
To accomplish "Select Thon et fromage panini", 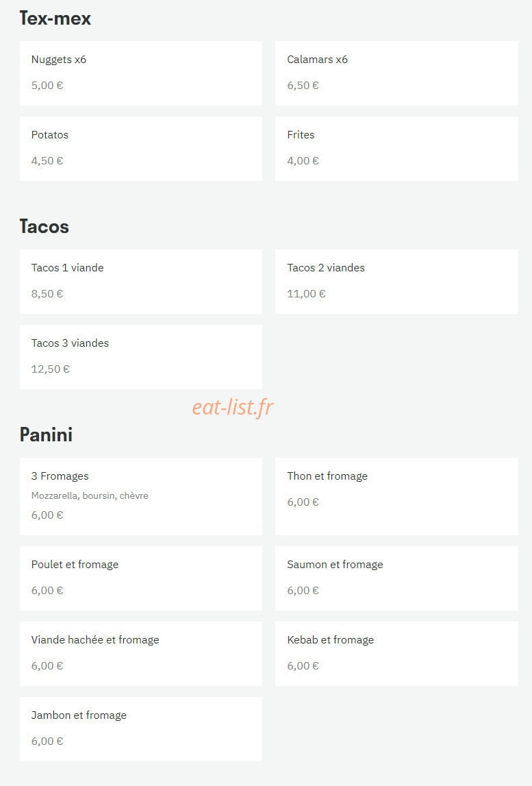I will [396, 496].
